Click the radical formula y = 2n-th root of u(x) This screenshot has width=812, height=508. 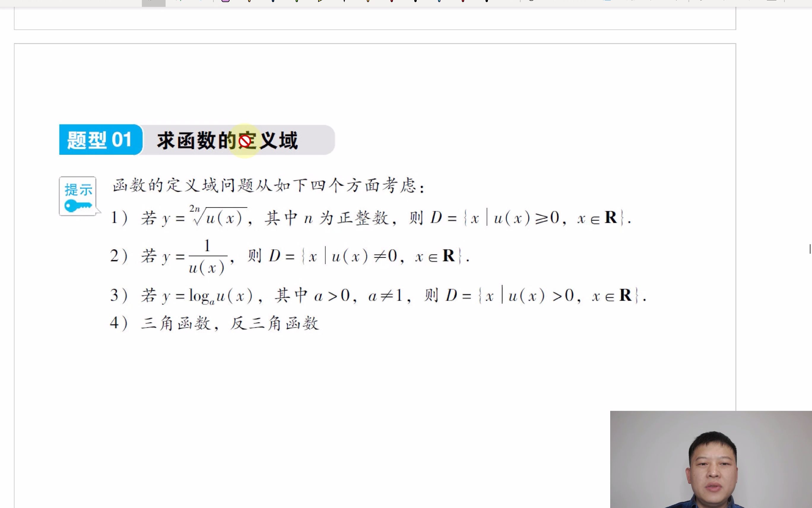click(x=205, y=216)
